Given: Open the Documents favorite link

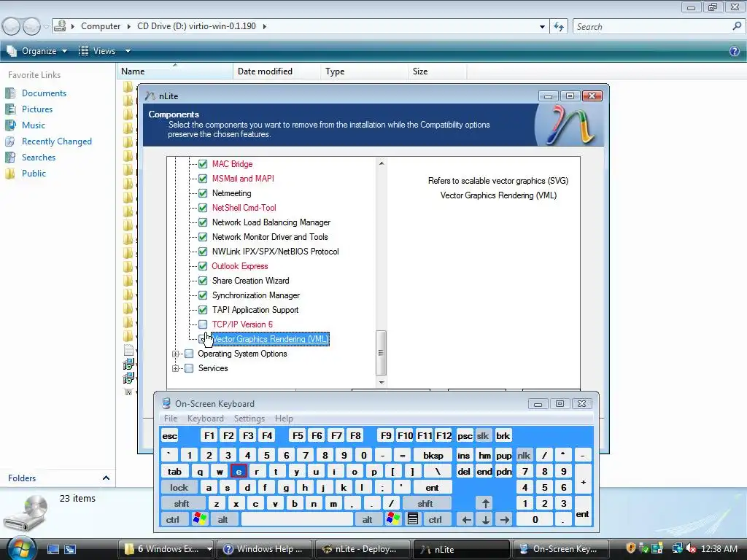Looking at the screenshot, I should coord(44,93).
